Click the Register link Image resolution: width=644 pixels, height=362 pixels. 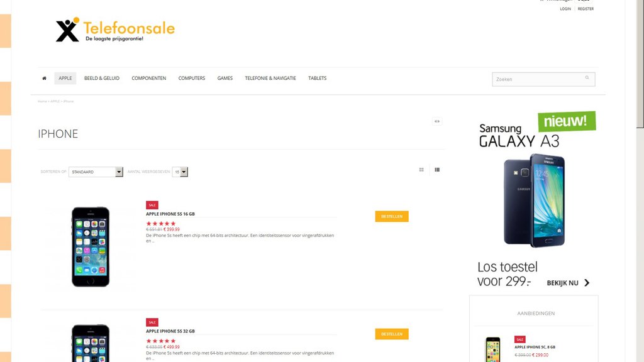[586, 9]
